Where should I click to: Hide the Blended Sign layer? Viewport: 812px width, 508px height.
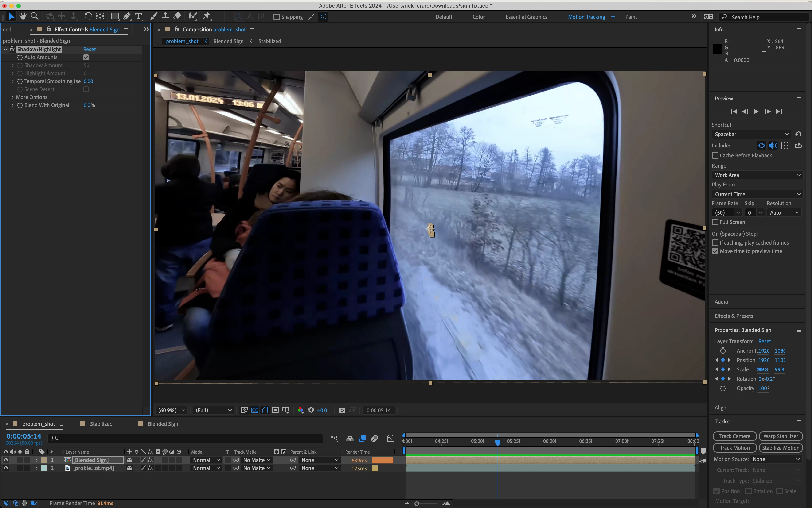(6, 460)
